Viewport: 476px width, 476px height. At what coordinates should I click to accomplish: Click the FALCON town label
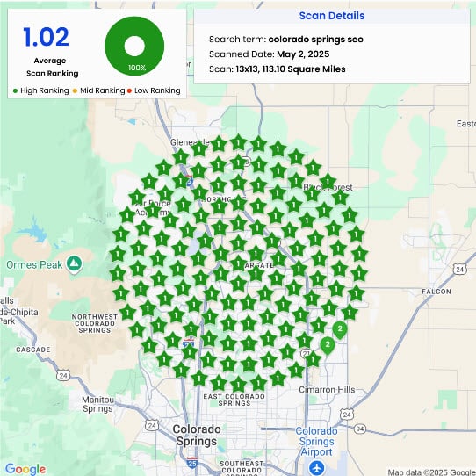tap(436, 292)
